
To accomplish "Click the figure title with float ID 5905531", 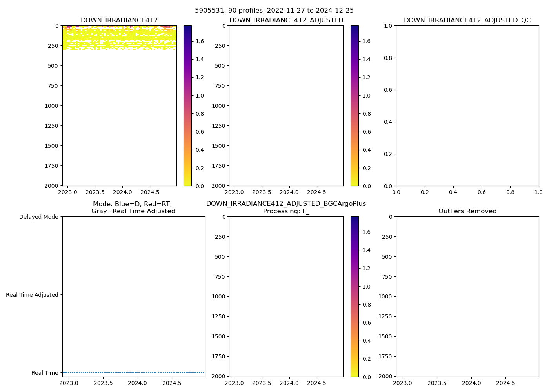I will point(274,11).
